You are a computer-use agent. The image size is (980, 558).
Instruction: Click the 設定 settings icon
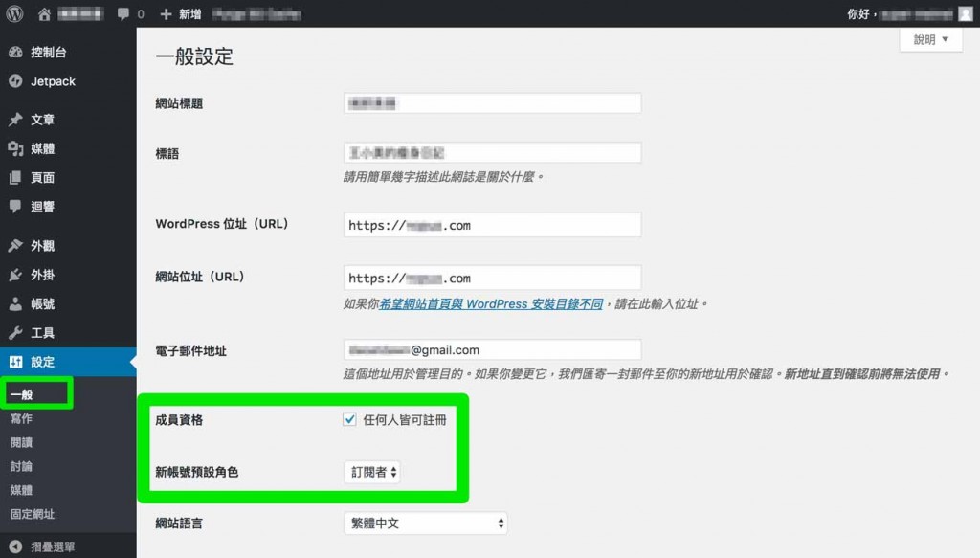point(15,362)
